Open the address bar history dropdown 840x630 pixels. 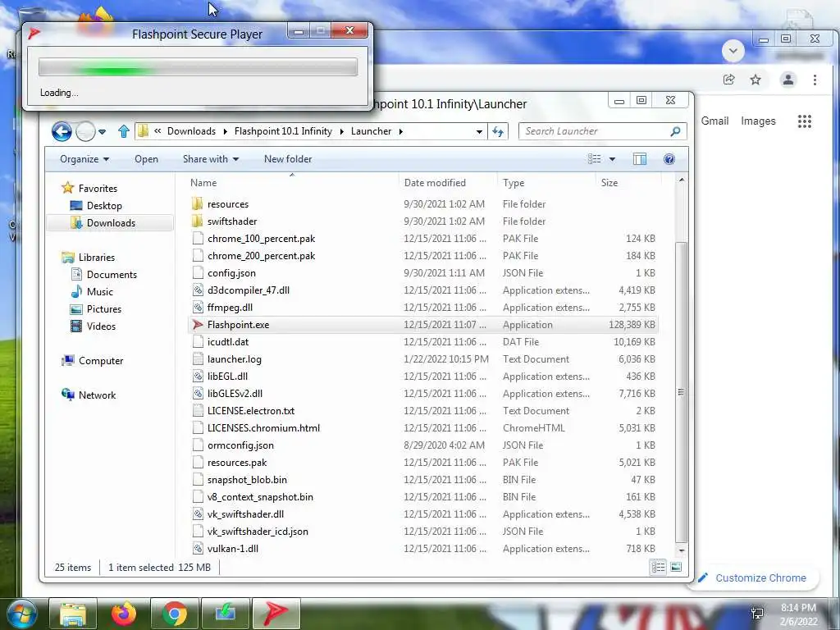coord(479,131)
